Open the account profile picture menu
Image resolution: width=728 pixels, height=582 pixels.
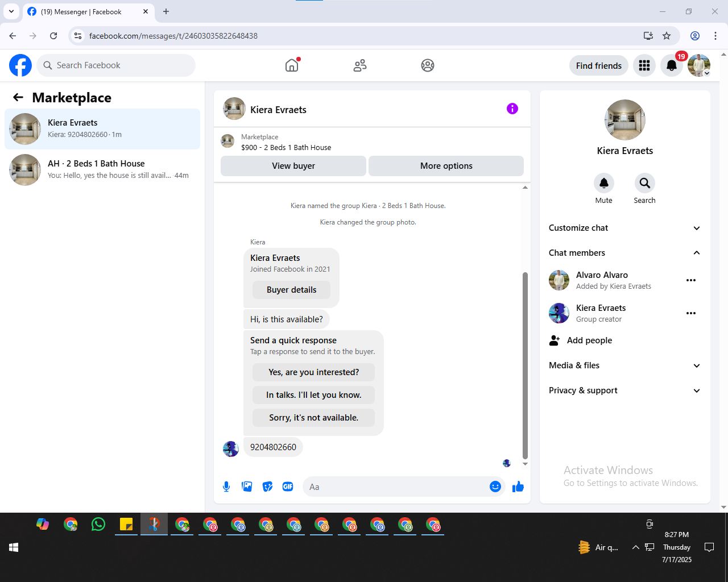pos(699,65)
